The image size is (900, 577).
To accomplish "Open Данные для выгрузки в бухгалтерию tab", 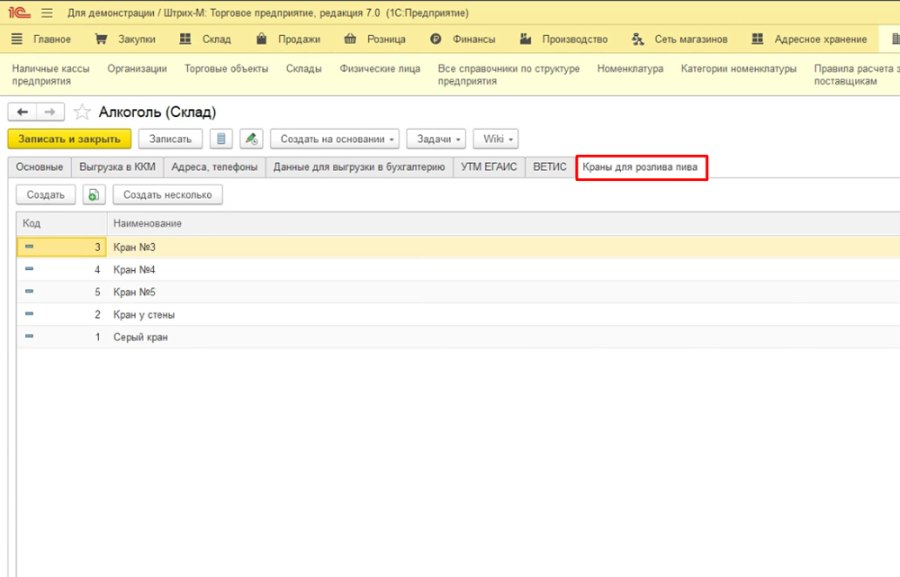I will coord(359,167).
